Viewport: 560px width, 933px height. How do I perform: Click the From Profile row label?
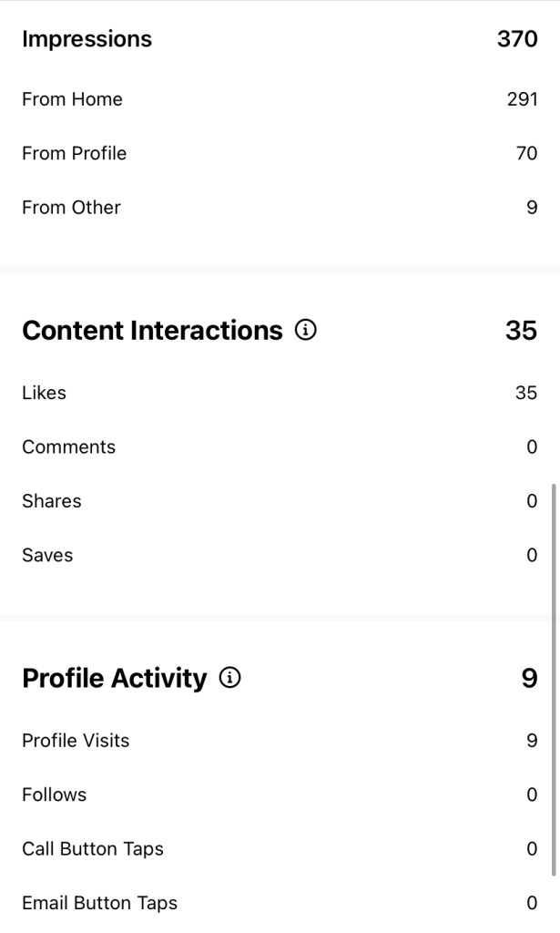point(74,153)
